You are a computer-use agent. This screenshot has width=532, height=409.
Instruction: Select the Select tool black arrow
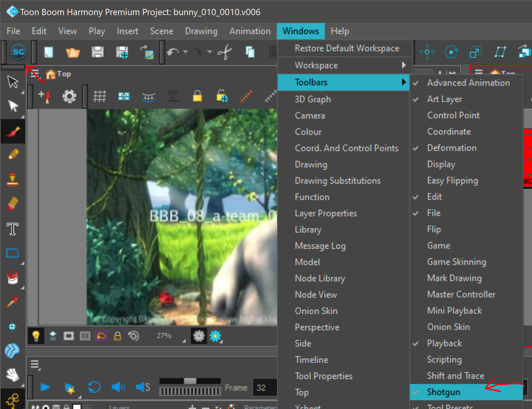(13, 106)
